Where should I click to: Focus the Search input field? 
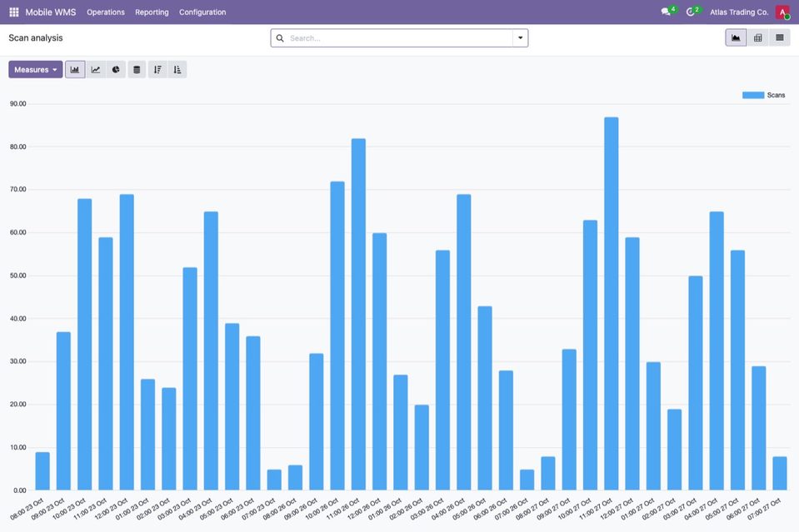pos(400,38)
